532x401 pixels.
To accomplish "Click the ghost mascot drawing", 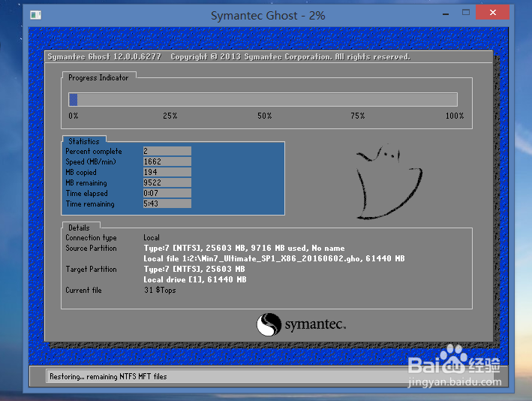I will [389, 182].
